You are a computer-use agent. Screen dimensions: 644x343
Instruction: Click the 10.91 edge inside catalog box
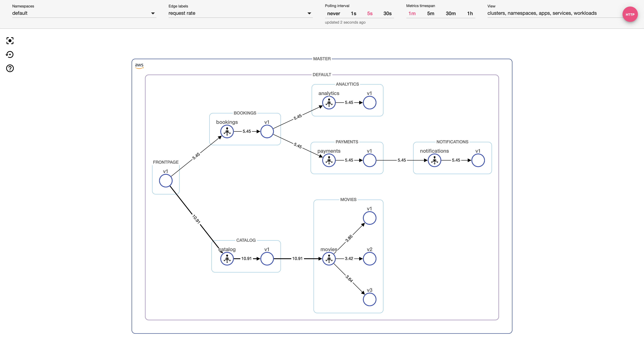pos(246,259)
